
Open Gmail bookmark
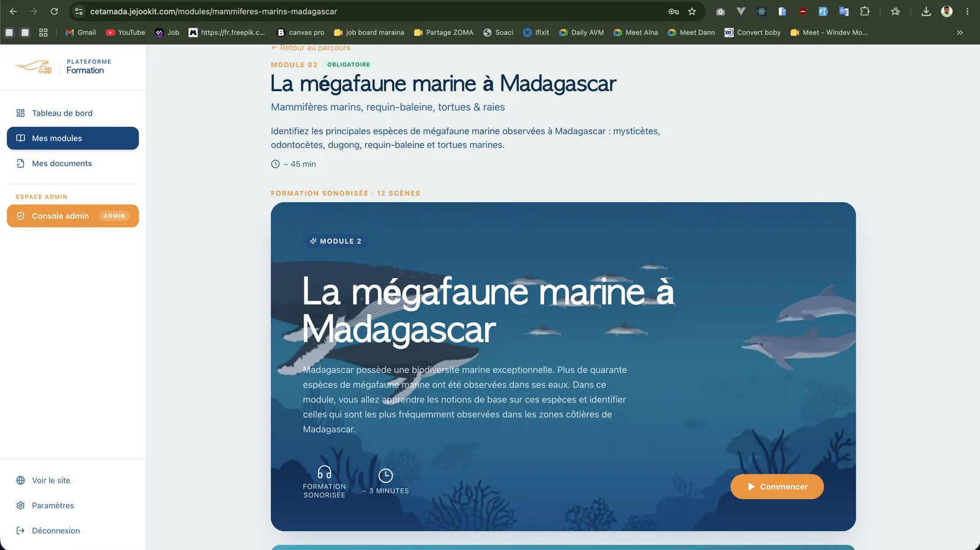click(80, 32)
